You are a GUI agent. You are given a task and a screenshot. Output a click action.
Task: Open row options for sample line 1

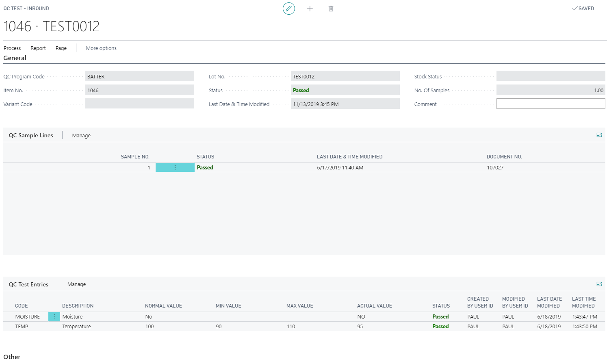tap(175, 168)
